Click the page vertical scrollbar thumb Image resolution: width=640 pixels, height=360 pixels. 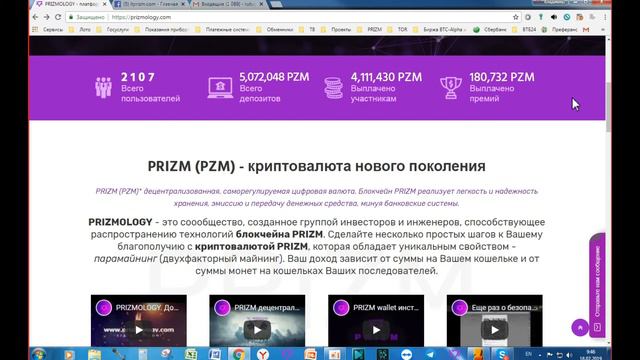608,107
